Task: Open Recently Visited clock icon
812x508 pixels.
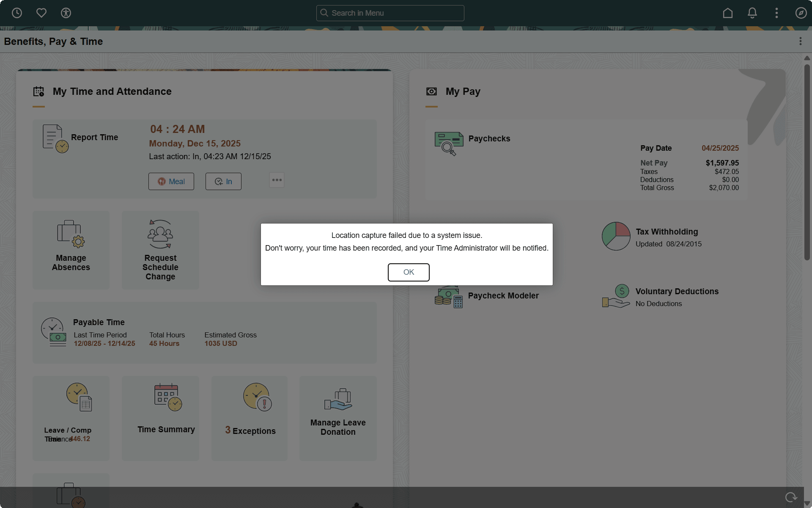Action: [x=17, y=13]
